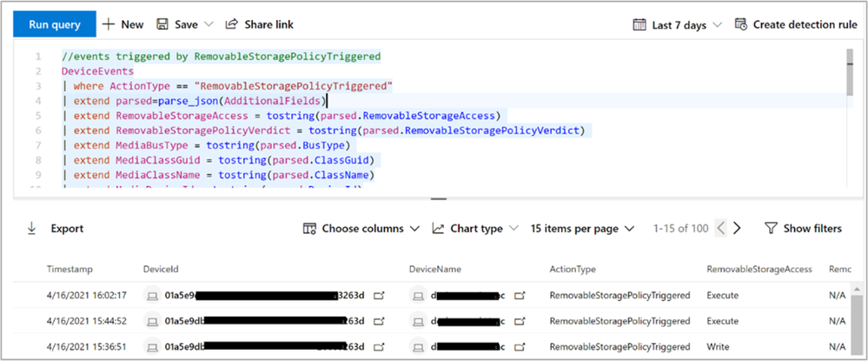Click the Save floppy disk icon
Image resolution: width=868 pixels, height=361 pixels.
pos(162,24)
